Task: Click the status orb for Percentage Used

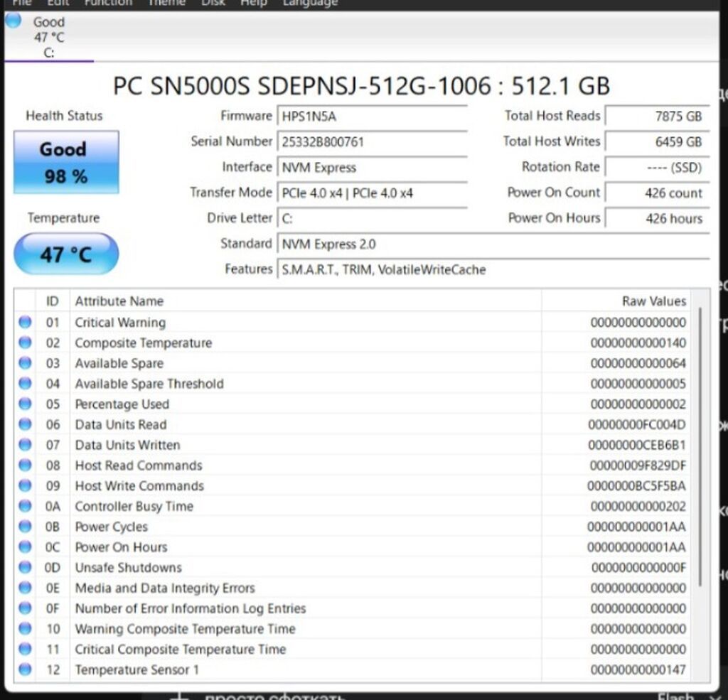Action: 25,404
